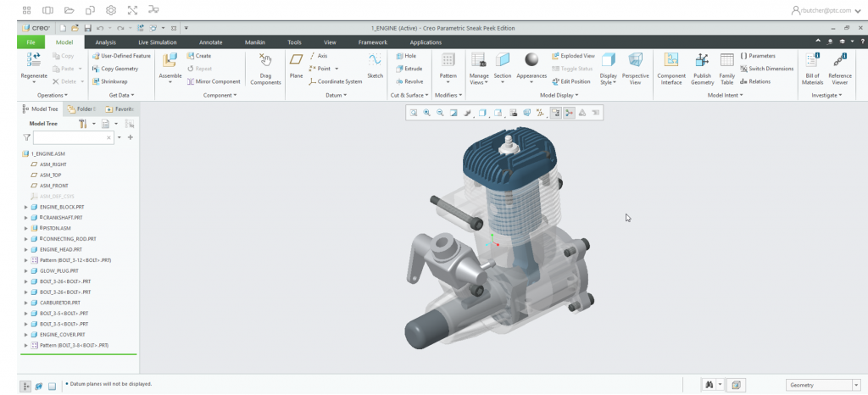Screen dimensions: 868x395
Task: Click the Hole tool
Action: pyautogui.click(x=406, y=56)
